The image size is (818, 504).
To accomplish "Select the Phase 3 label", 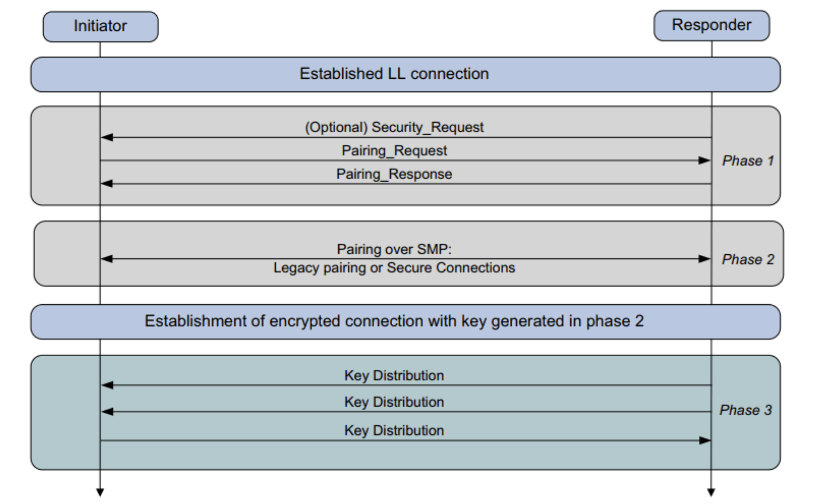I will (x=745, y=410).
